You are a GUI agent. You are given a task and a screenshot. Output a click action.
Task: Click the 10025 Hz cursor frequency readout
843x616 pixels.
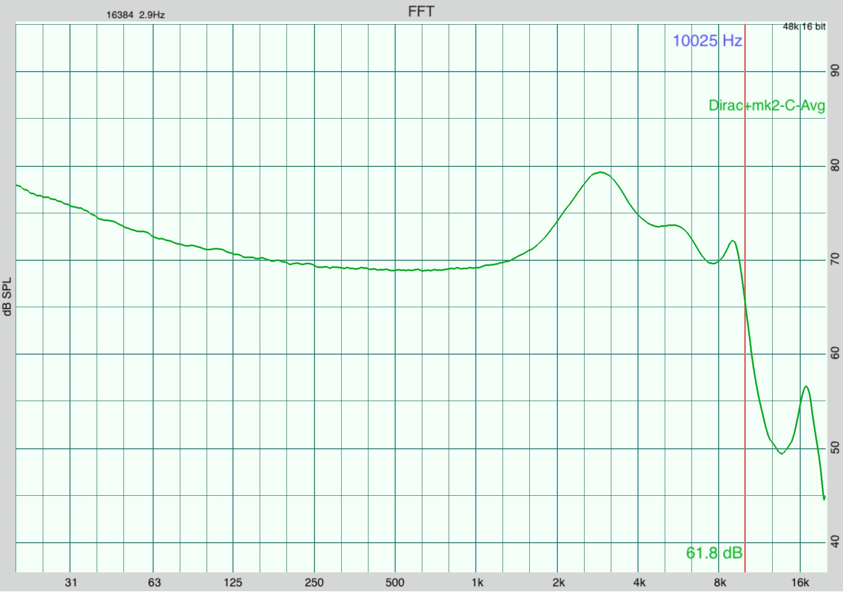pos(707,41)
